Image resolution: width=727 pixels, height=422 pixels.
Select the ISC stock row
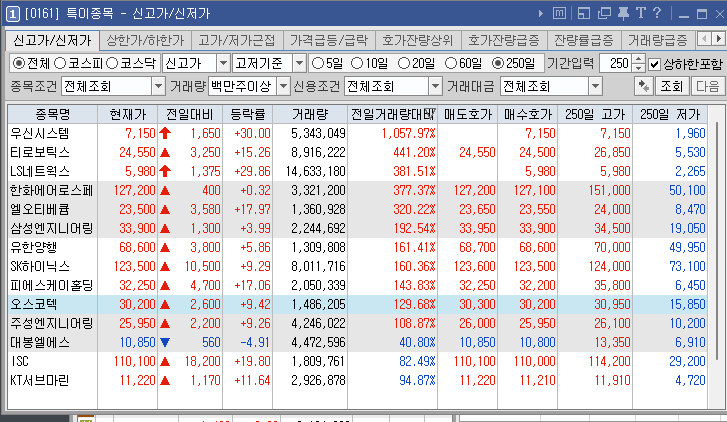[357, 362]
